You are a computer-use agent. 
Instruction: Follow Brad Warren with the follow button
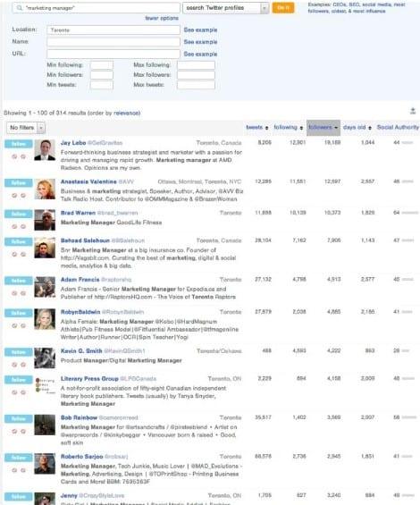point(19,215)
